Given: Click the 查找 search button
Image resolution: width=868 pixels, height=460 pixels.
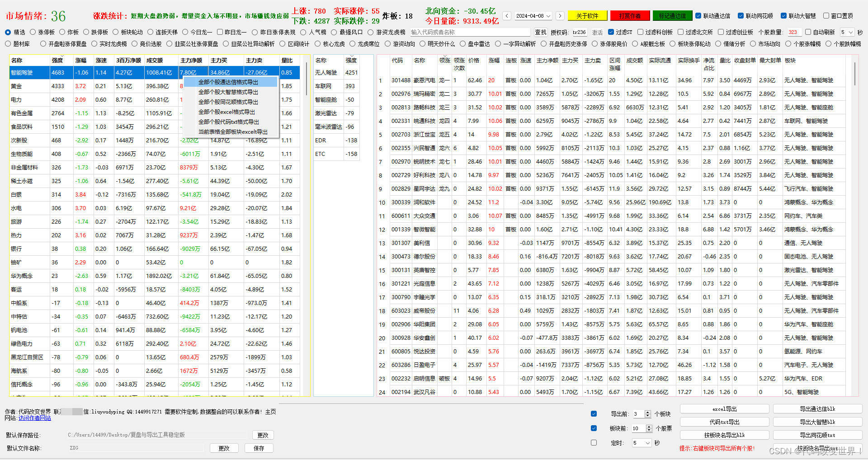Looking at the screenshot, I should coord(540,32).
